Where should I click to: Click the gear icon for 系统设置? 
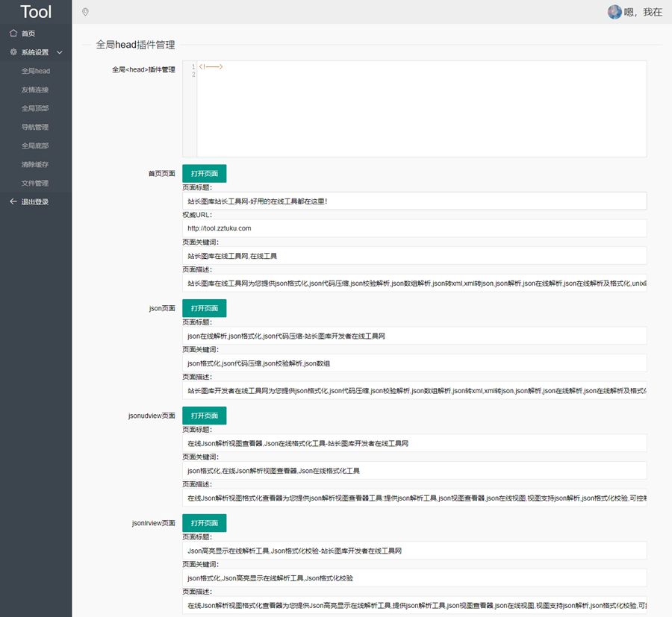[x=13, y=51]
